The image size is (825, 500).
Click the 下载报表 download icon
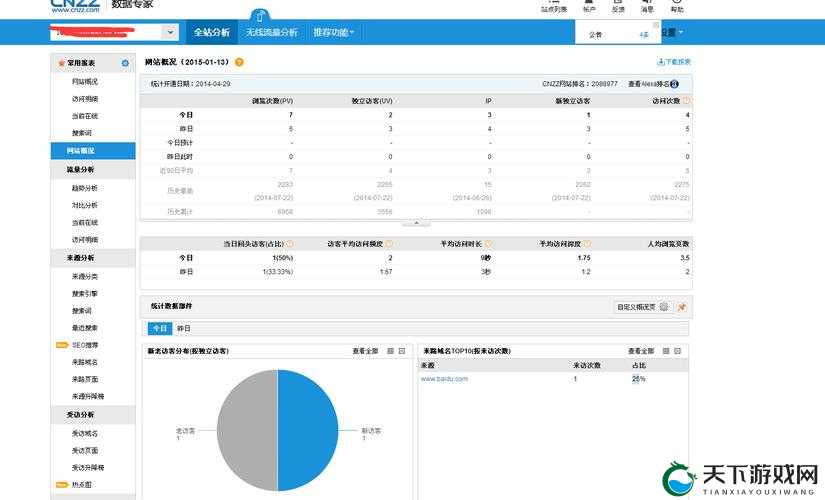tap(661, 62)
